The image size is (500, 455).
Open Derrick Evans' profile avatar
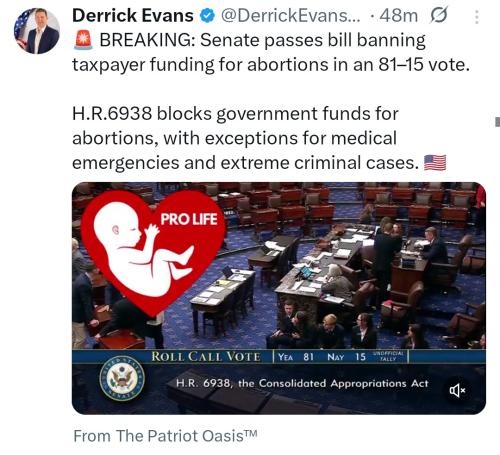pos(37,31)
